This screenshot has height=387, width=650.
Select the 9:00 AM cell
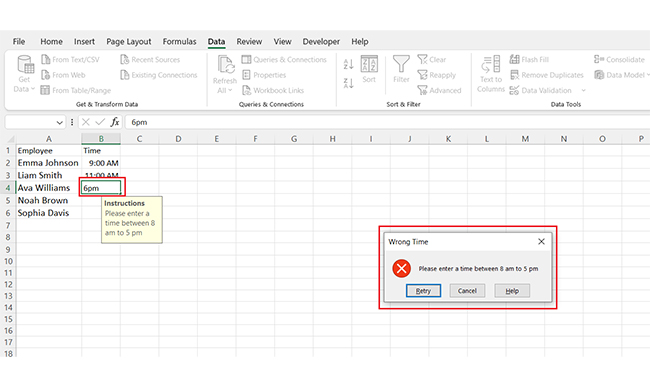click(x=101, y=163)
